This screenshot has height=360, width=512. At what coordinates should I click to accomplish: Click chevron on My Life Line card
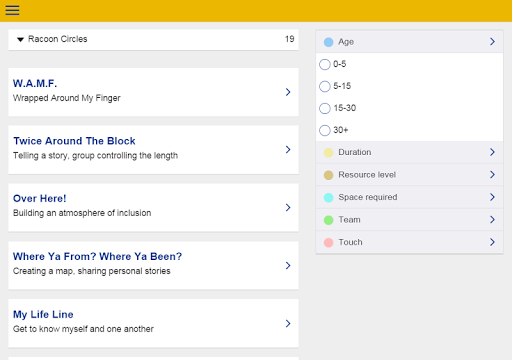[288, 323]
